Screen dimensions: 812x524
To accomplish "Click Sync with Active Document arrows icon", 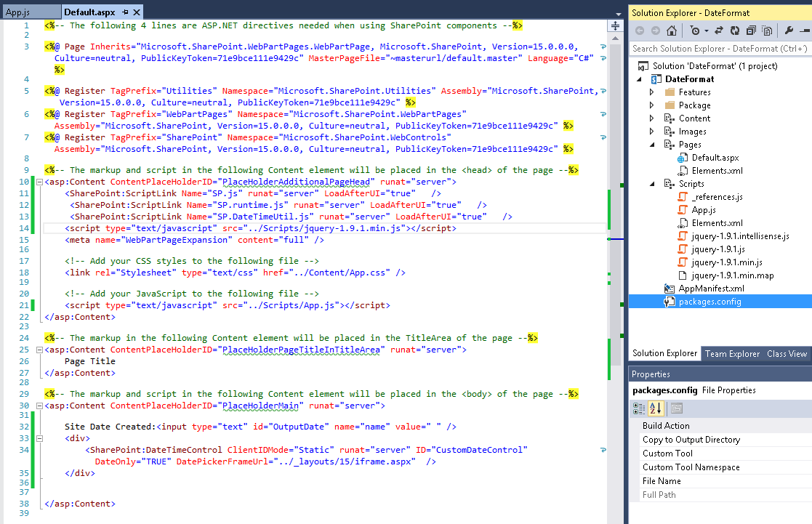I will tap(719, 31).
